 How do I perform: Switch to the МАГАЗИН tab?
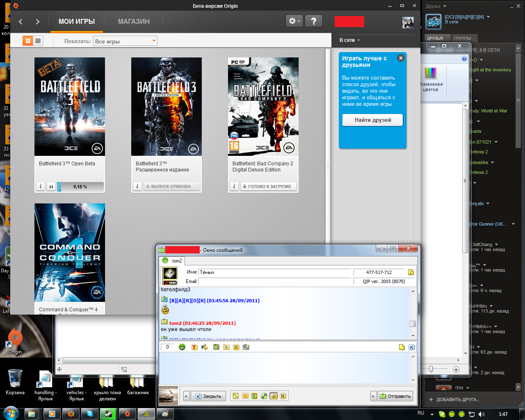click(134, 21)
